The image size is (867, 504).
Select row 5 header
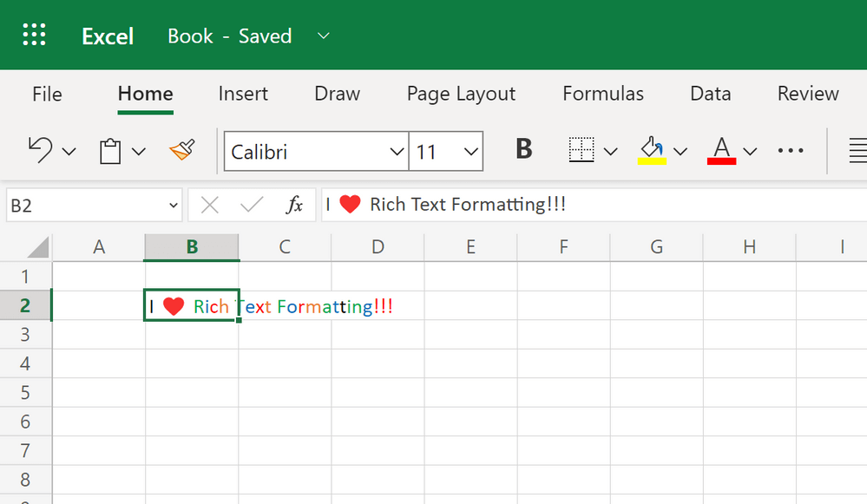[25, 393]
